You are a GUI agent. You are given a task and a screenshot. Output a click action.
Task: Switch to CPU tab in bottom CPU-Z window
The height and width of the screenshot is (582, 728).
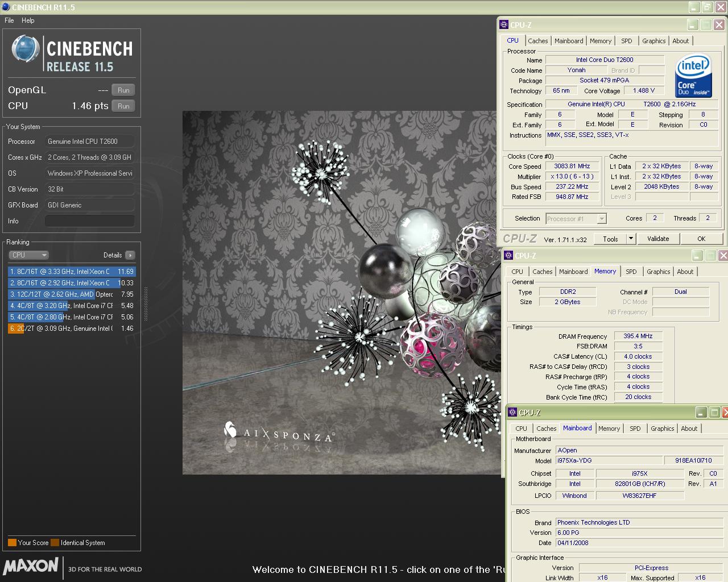click(x=522, y=429)
